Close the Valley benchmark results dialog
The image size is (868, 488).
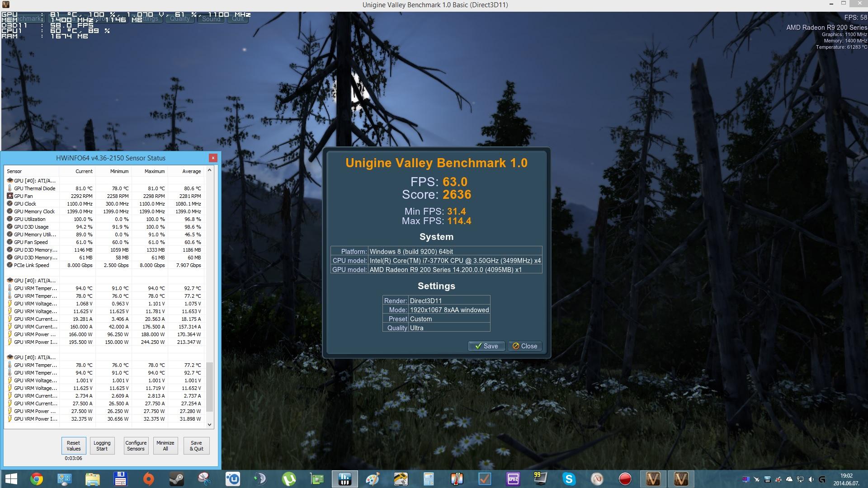[x=524, y=346]
